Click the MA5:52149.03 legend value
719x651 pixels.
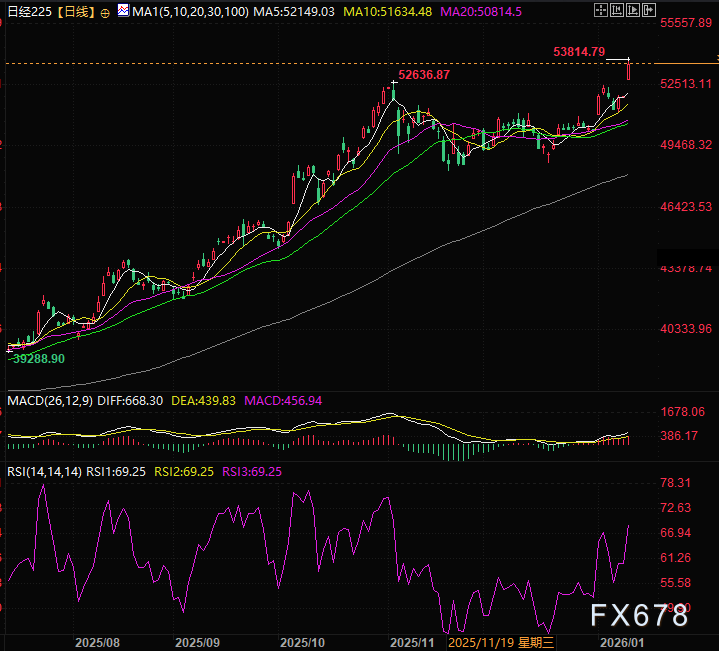tap(282, 11)
